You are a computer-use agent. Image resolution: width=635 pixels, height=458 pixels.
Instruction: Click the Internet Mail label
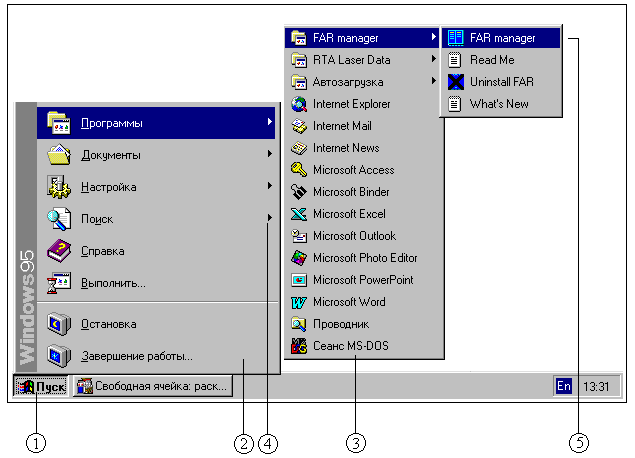(x=342, y=126)
